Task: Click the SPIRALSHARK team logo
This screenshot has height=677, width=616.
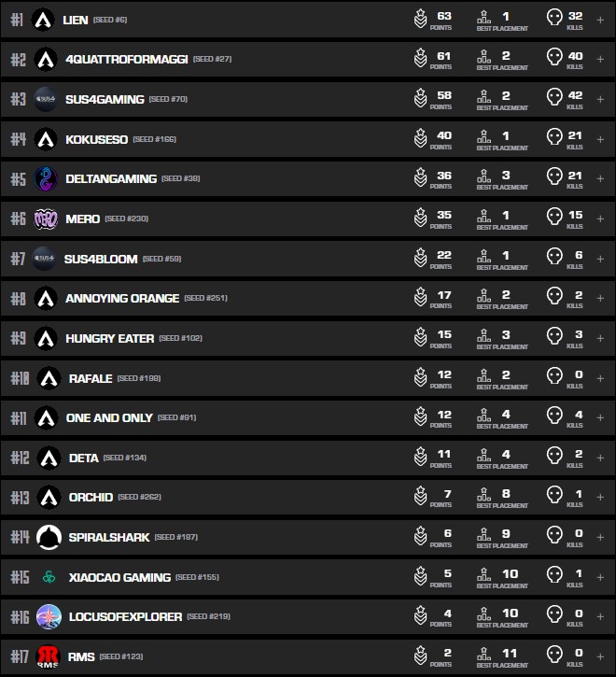Action: tap(49, 537)
